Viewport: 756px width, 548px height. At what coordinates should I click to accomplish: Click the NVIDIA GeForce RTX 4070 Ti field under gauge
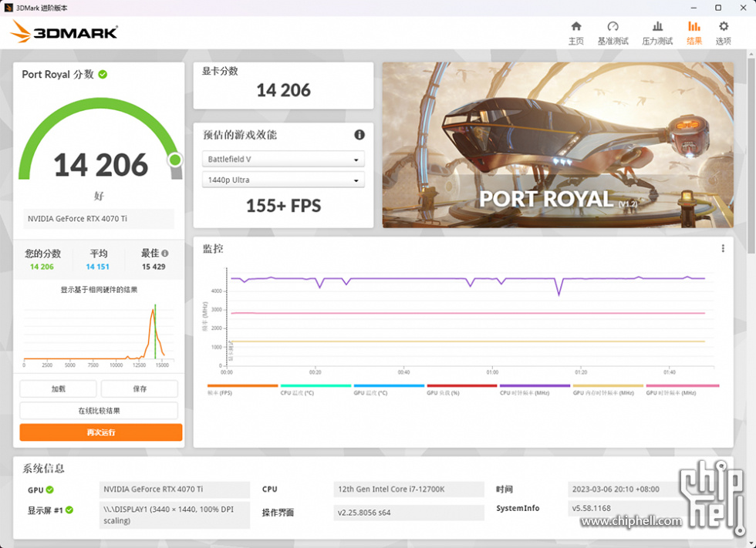[x=99, y=219]
